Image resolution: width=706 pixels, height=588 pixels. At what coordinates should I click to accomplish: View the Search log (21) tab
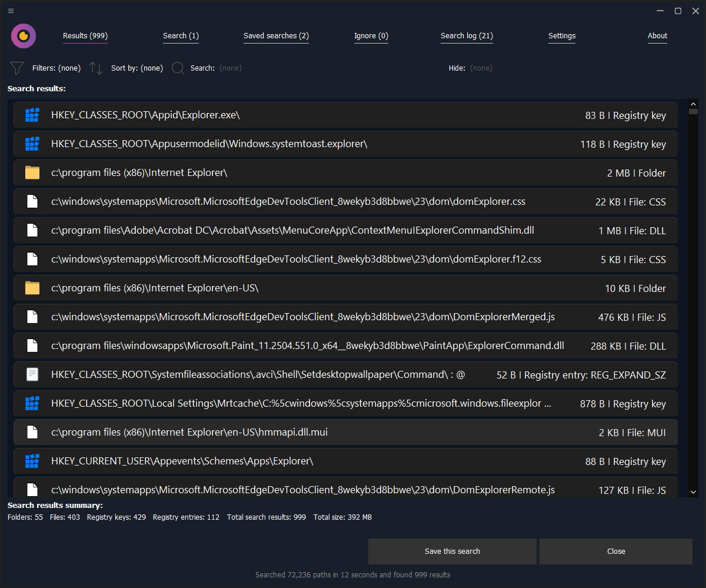[x=467, y=36]
